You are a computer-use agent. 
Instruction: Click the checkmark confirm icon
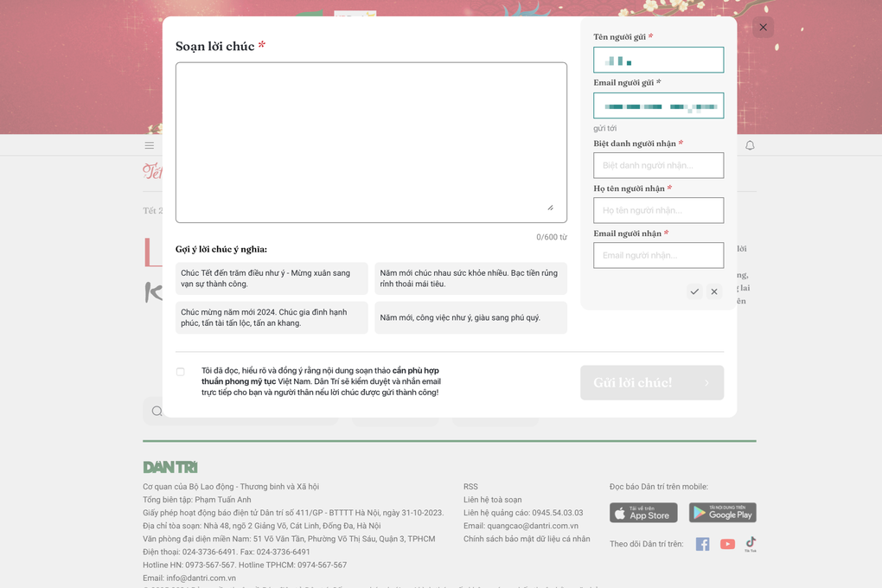click(694, 292)
